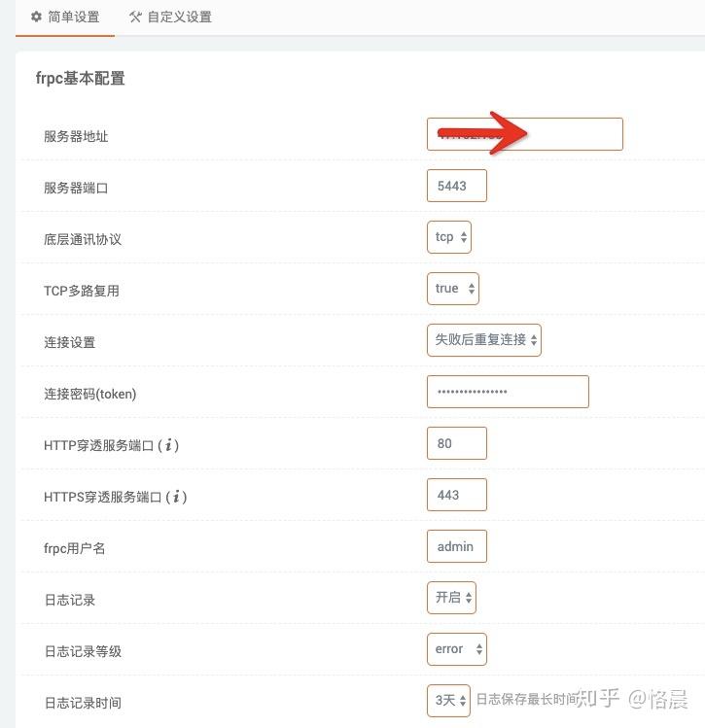
Task: Open the 连接设置 失败后重复连接 dropdown
Action: (484, 340)
